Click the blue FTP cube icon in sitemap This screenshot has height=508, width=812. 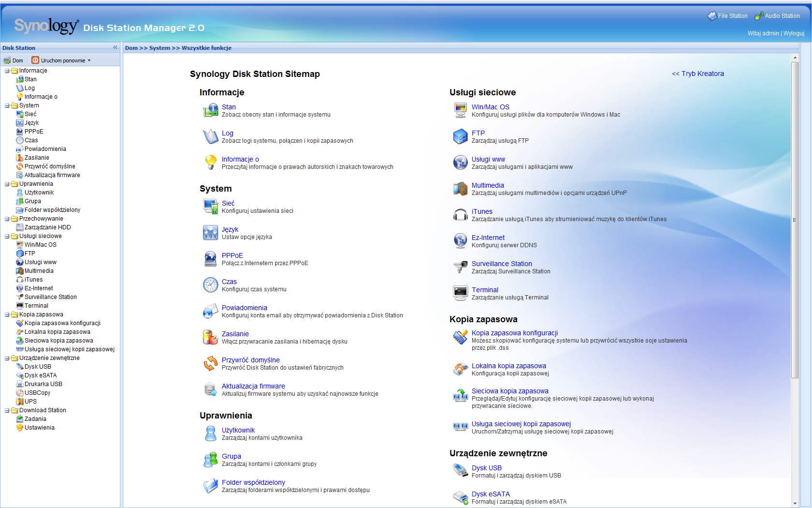460,136
